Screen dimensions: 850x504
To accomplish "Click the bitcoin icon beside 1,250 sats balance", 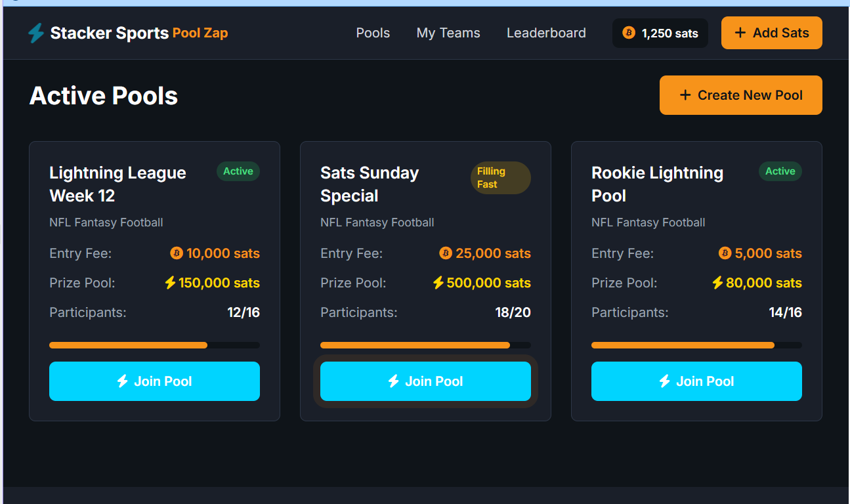I will click(x=629, y=33).
